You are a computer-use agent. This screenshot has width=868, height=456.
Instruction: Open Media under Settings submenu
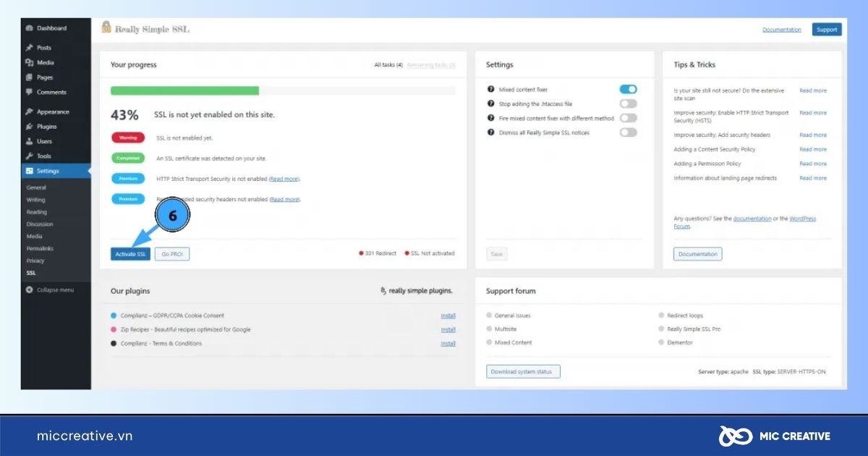click(x=35, y=237)
